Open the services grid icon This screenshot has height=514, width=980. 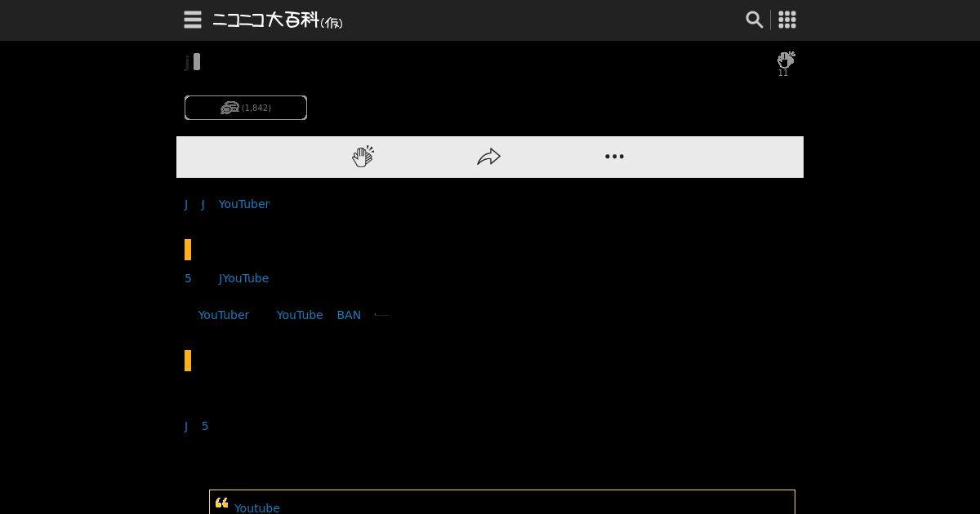click(x=787, y=20)
